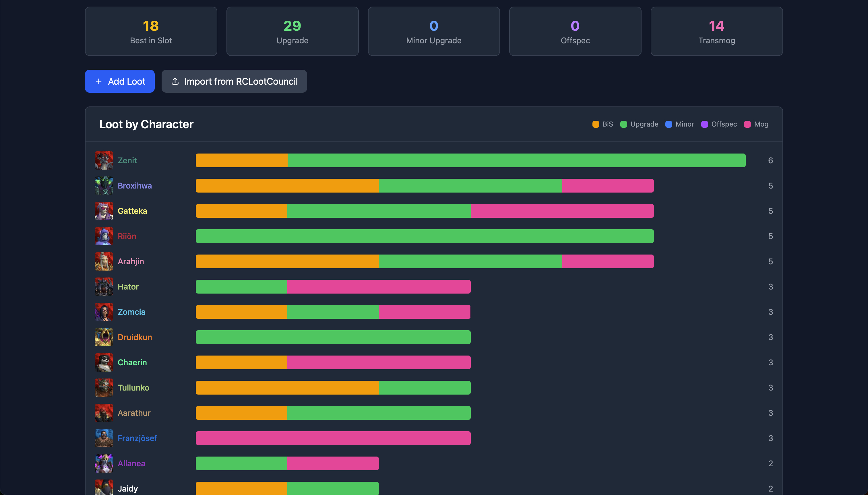868x495 pixels.
Task: Select Arahjin's character name link
Action: click(x=131, y=261)
